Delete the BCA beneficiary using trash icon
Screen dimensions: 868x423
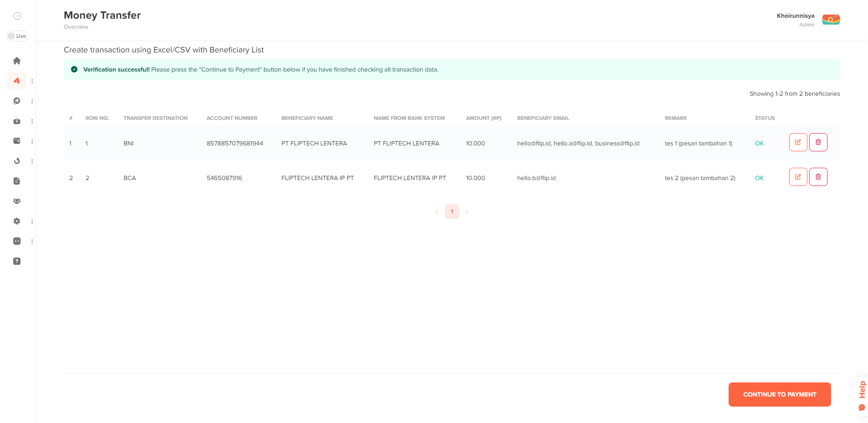pos(818,176)
